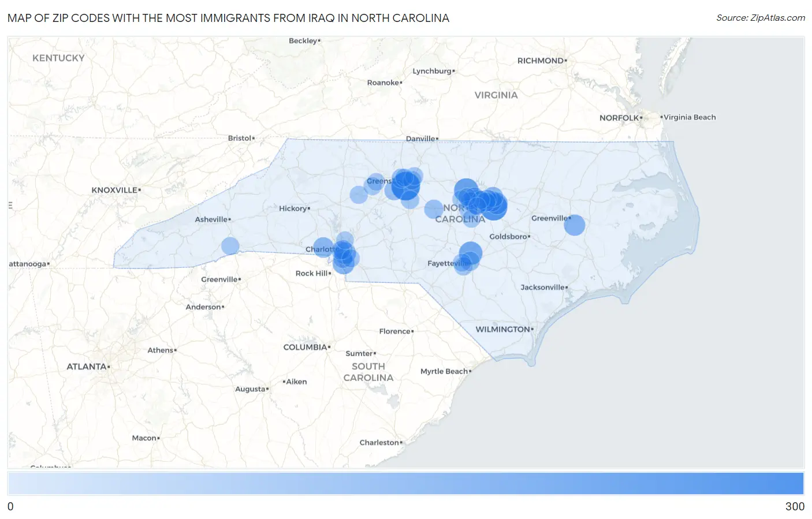The width and height of the screenshot is (812, 519).
Task: Click the Anderson city label
Action: pyautogui.click(x=203, y=307)
